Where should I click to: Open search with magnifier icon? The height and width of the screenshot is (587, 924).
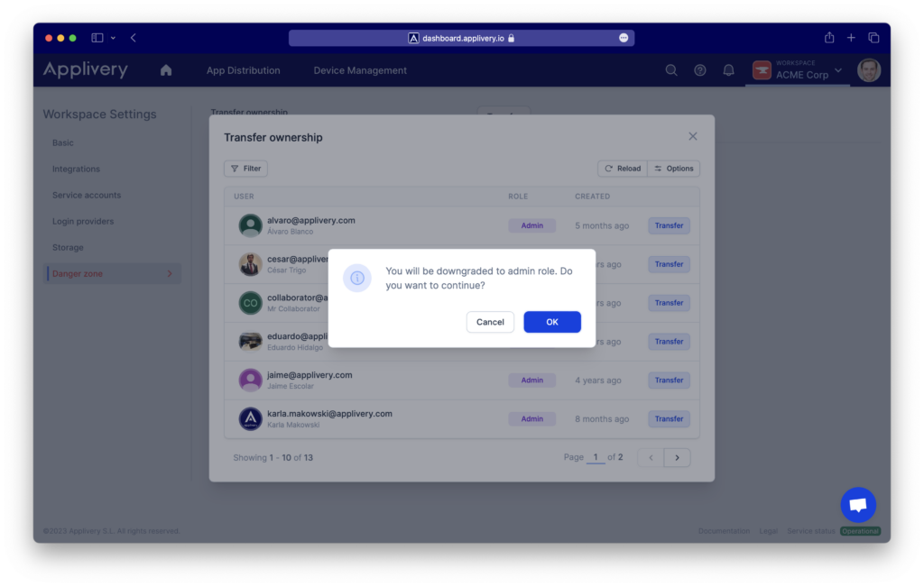click(671, 70)
